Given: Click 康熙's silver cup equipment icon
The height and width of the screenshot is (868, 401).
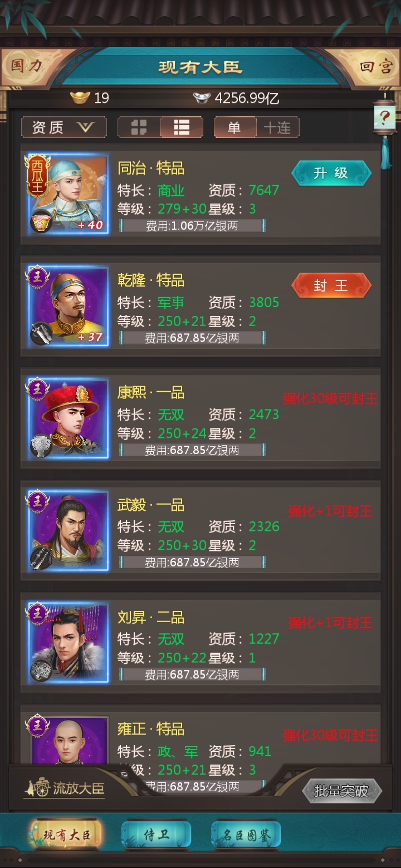Looking at the screenshot, I should pos(41,446).
